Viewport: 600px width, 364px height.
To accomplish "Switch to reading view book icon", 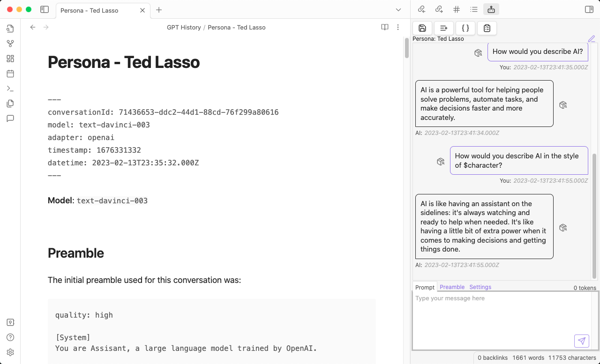I will tap(385, 27).
